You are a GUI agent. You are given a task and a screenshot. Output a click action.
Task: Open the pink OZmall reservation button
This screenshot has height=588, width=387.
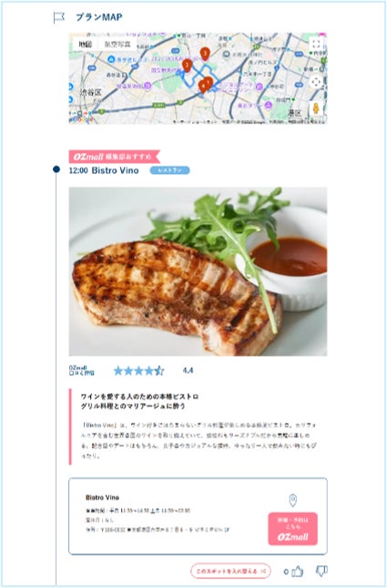pos(293,529)
